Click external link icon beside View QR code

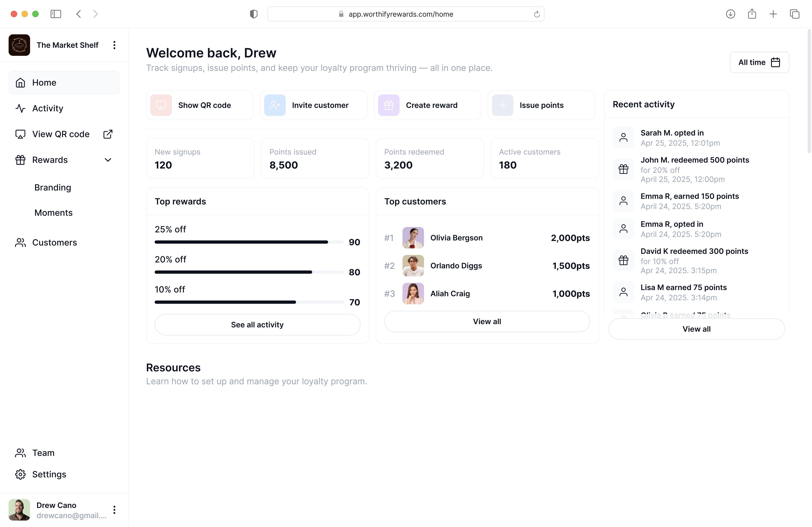(108, 134)
